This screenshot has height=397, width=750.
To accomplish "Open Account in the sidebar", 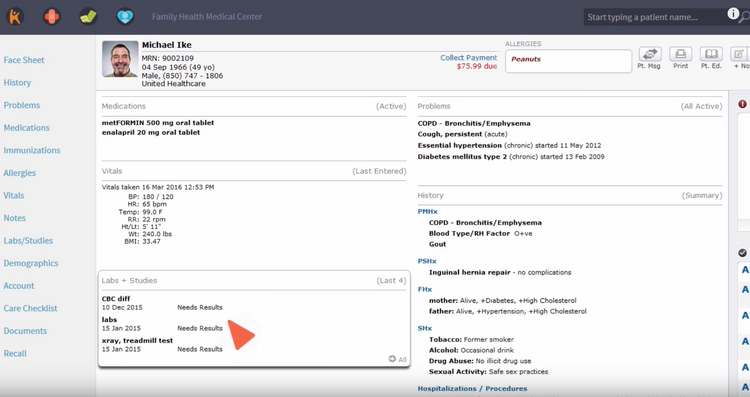I will (19, 286).
